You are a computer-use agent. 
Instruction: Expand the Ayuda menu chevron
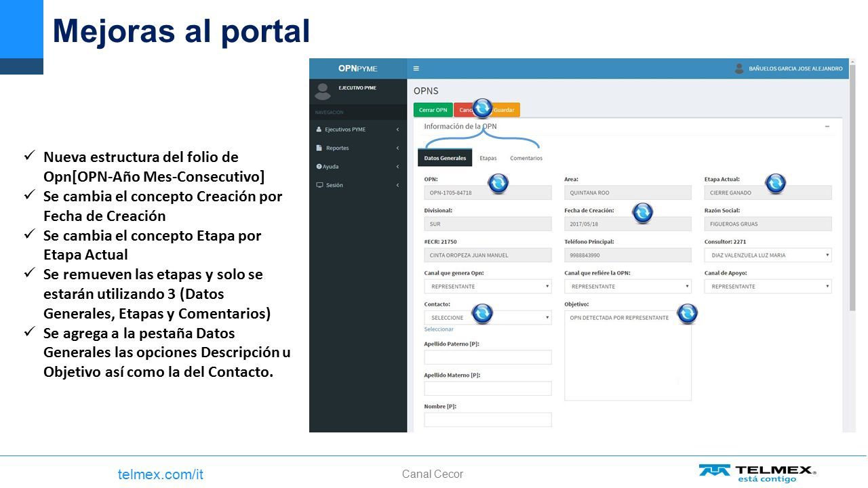tap(397, 166)
